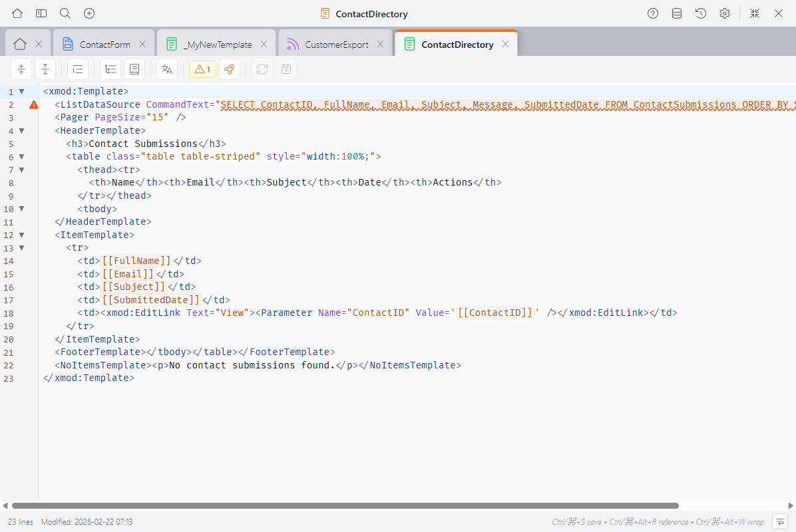Close the ContactForm tab

click(x=142, y=44)
